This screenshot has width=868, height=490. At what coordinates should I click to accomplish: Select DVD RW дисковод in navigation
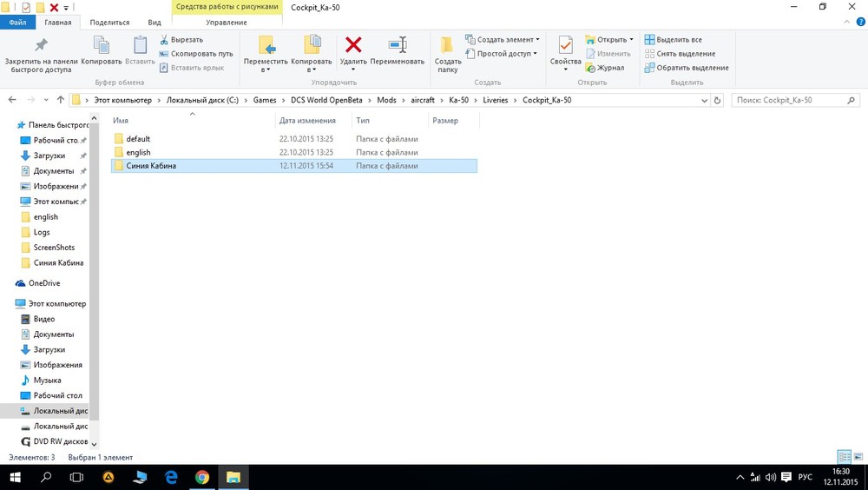coord(54,441)
